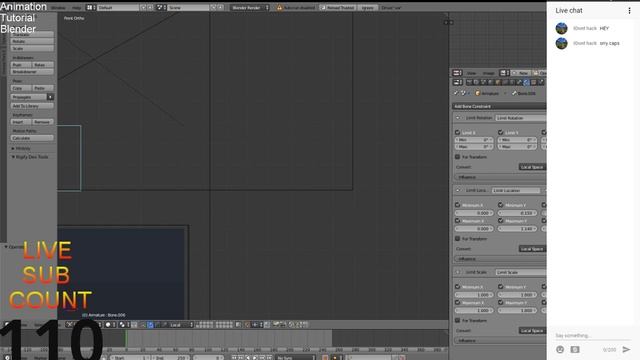640x360 pixels.
Task: Toggle Maximum Y in Limit Location
Action: pyautogui.click(x=500, y=221)
